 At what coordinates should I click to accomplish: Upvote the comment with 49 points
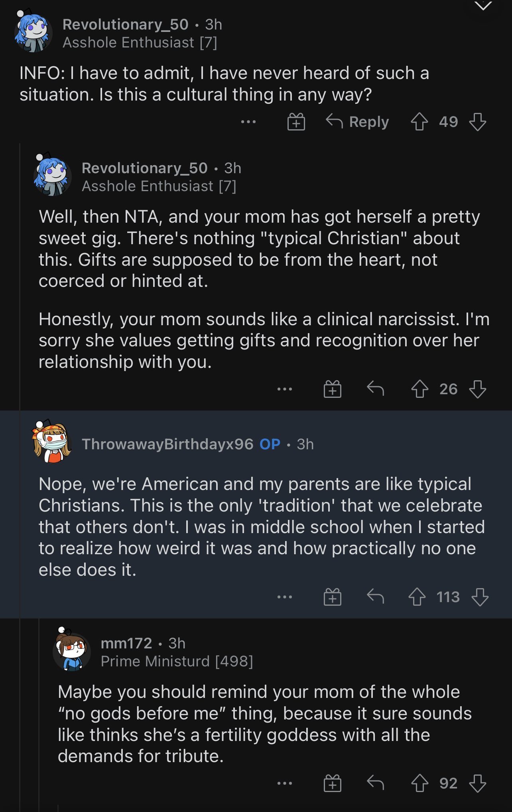coord(419,122)
